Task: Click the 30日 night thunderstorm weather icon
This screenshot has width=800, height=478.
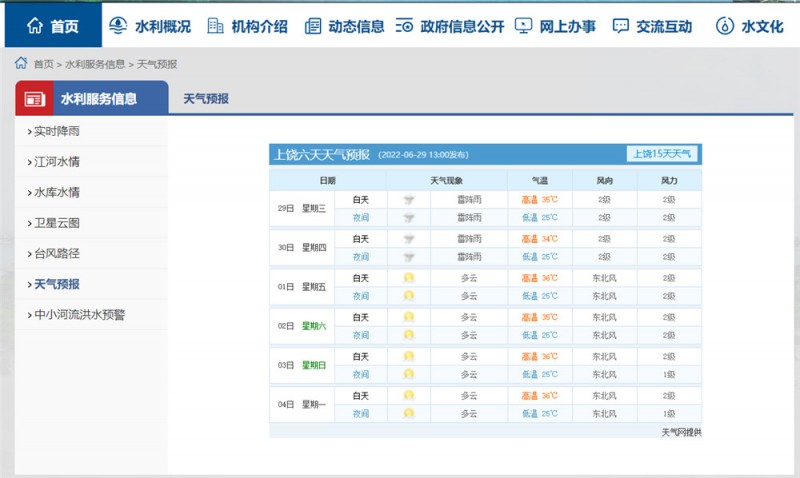Action: coord(409,257)
